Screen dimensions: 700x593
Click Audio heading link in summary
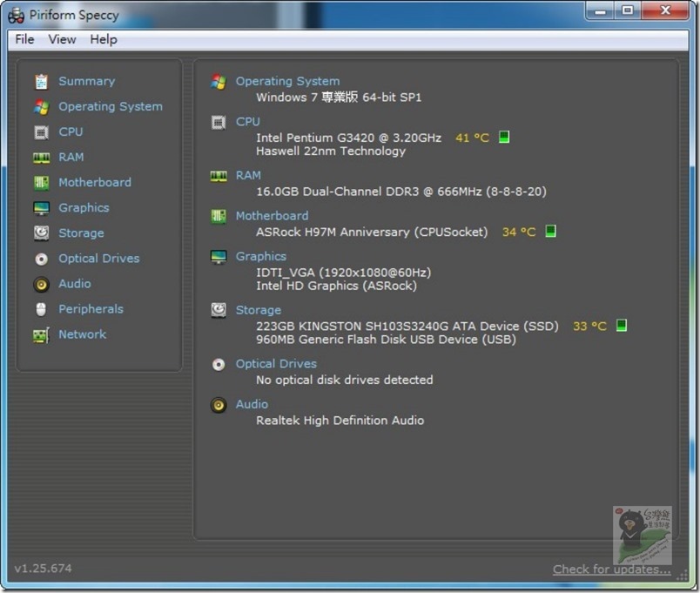click(252, 404)
